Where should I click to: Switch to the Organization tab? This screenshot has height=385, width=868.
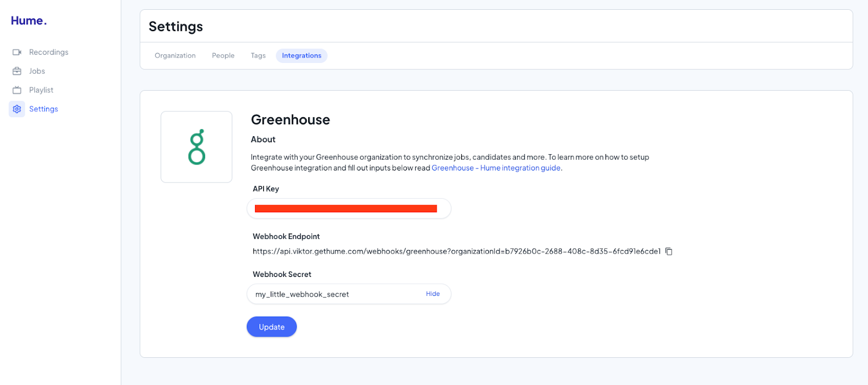coord(175,55)
